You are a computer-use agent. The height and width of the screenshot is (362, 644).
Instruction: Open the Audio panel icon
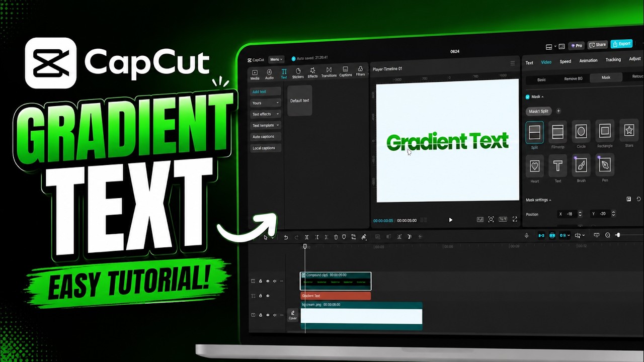click(x=269, y=74)
